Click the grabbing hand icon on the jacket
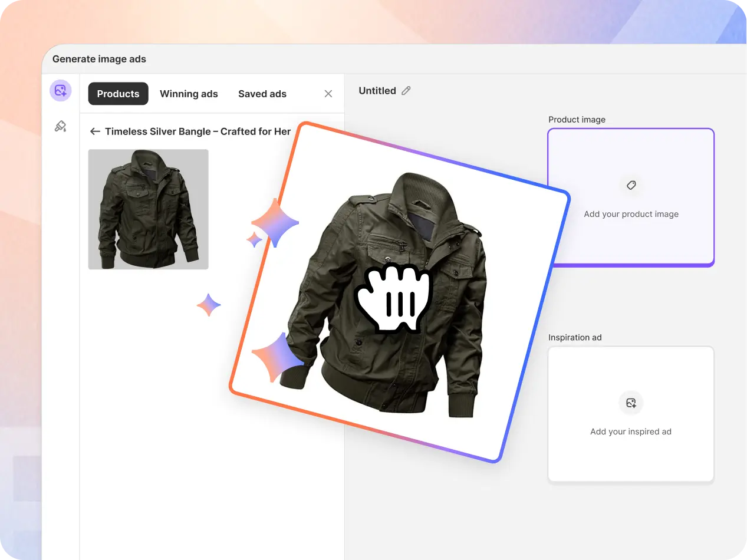 (x=393, y=298)
